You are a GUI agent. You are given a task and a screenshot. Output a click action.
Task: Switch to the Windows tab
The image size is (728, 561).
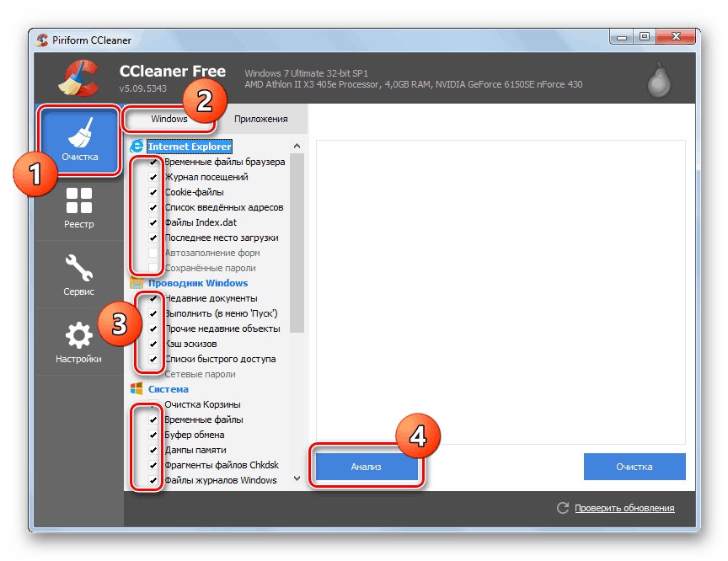[x=169, y=119]
